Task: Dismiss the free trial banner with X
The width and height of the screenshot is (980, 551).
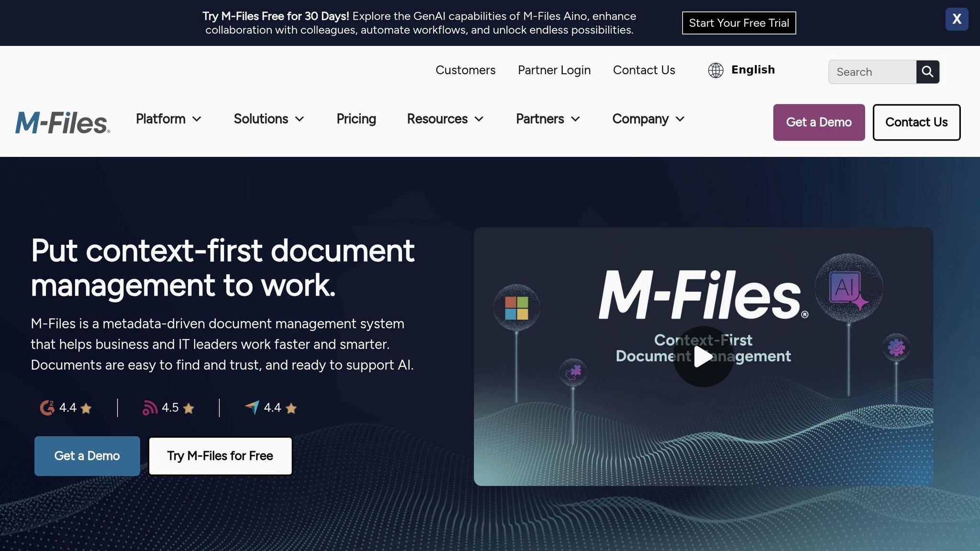Action: coord(957,19)
